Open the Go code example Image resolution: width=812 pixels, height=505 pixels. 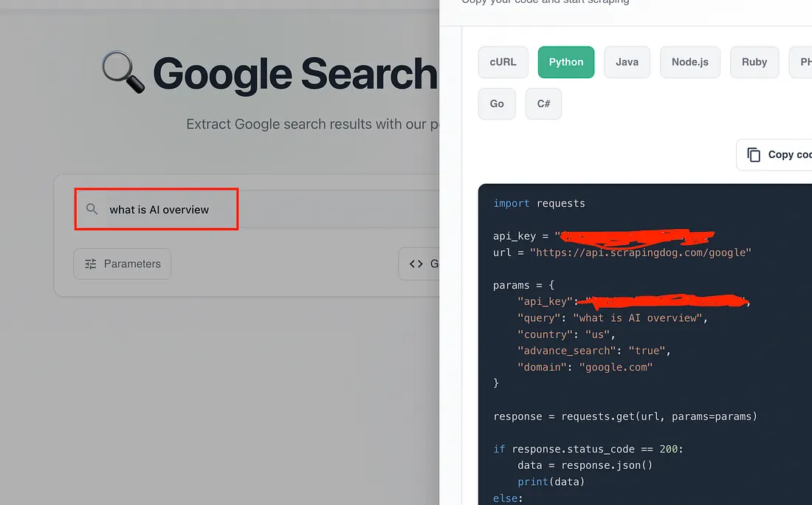click(496, 103)
